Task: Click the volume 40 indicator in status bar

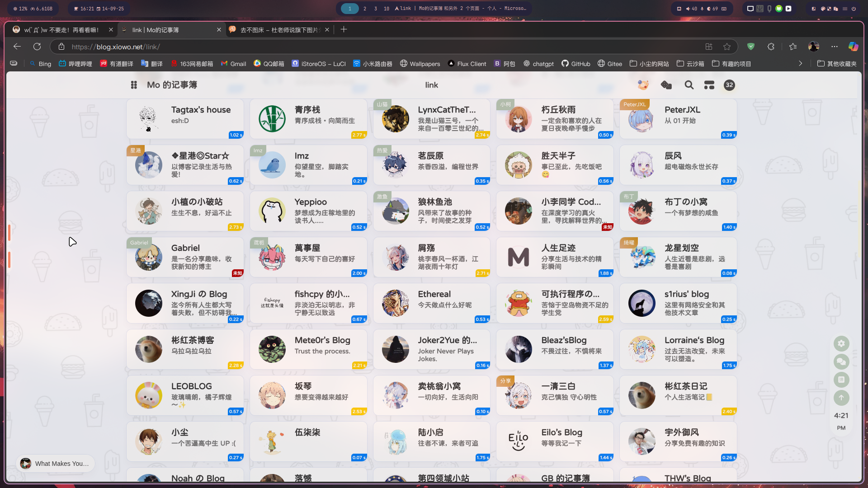Action: pos(691,9)
